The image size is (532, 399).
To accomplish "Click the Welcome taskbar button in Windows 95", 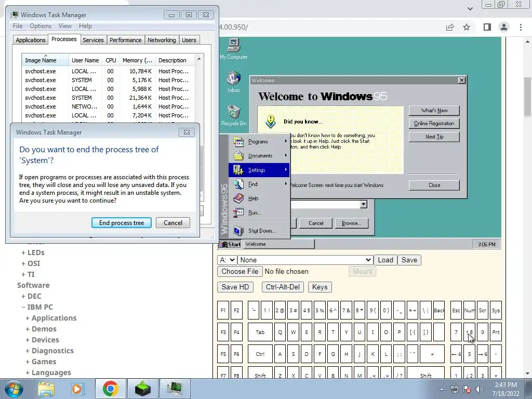I will (278, 244).
